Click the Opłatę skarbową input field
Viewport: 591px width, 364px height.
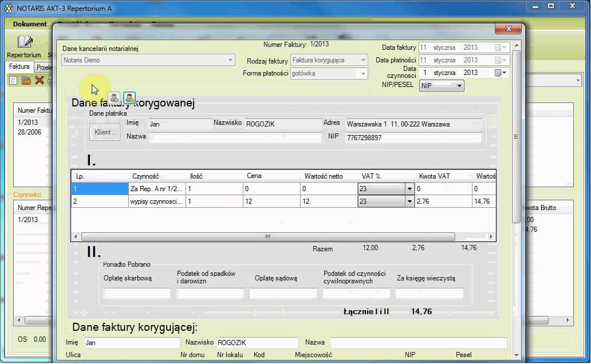point(136,294)
